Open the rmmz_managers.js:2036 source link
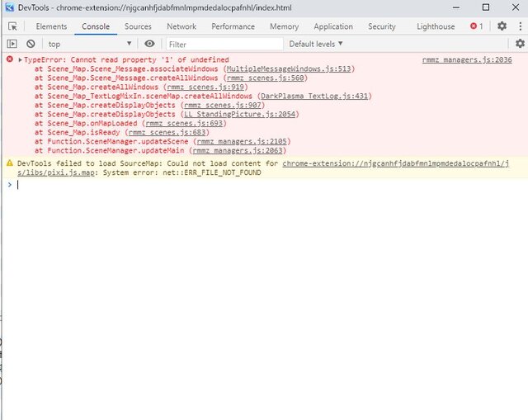 467,59
